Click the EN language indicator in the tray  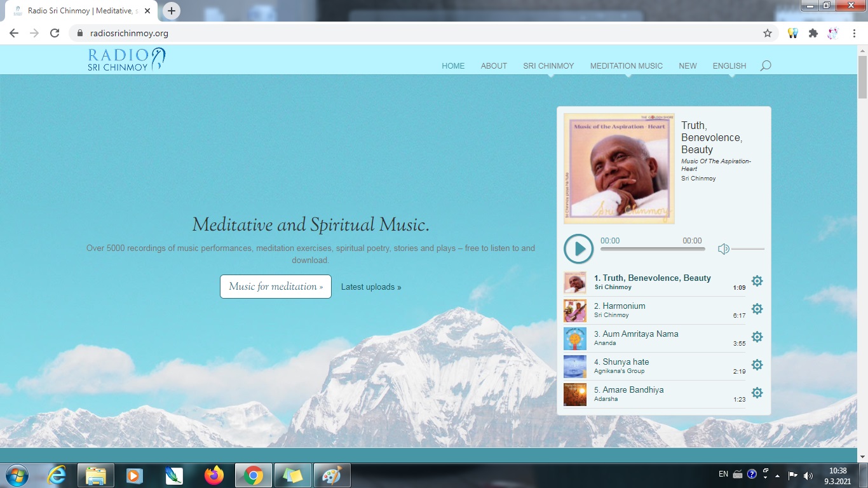coord(723,474)
